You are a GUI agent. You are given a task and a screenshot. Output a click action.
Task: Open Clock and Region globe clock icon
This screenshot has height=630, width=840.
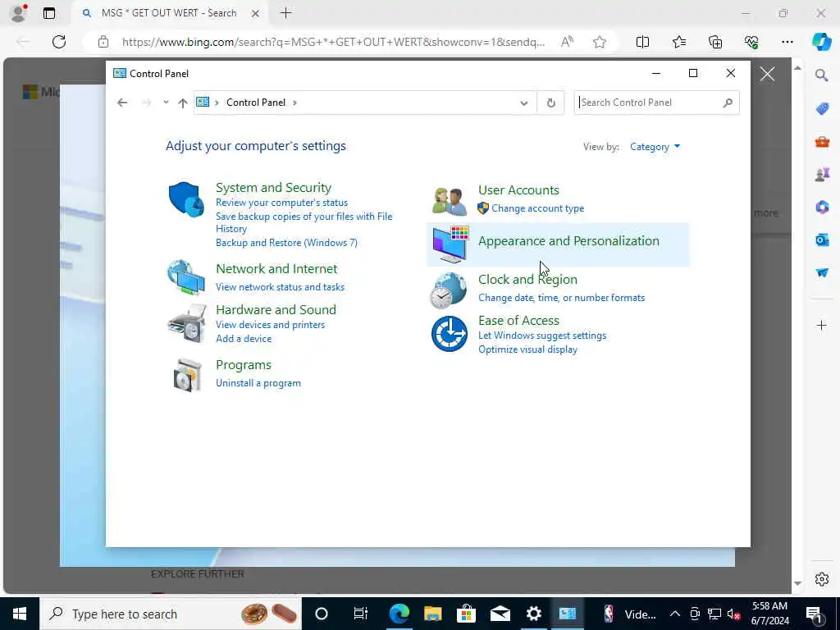[x=449, y=290]
